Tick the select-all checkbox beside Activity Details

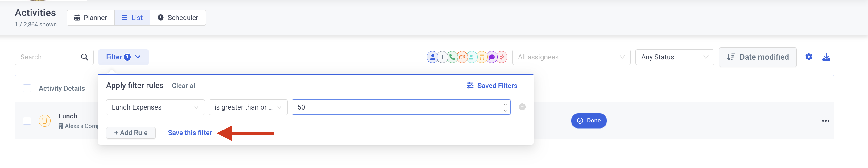point(27,88)
